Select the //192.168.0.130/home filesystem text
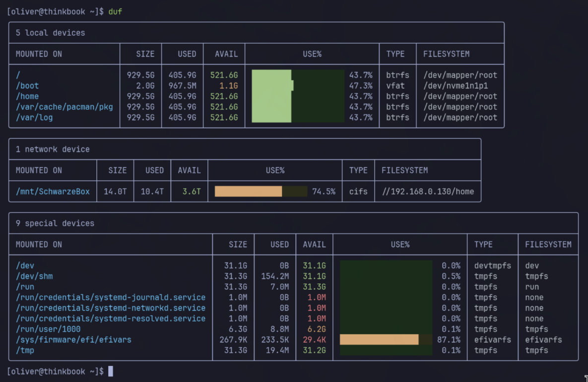588x382 pixels. click(427, 191)
